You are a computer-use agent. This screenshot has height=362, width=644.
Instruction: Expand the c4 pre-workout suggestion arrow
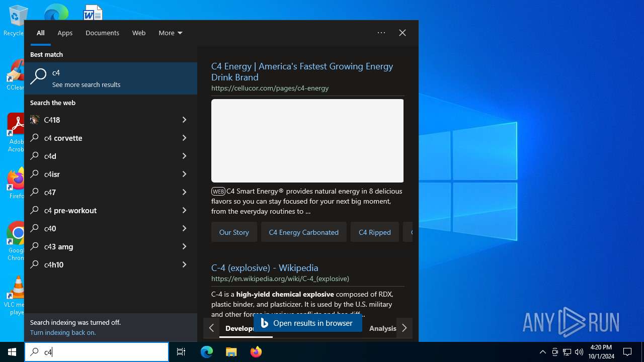pos(184,210)
